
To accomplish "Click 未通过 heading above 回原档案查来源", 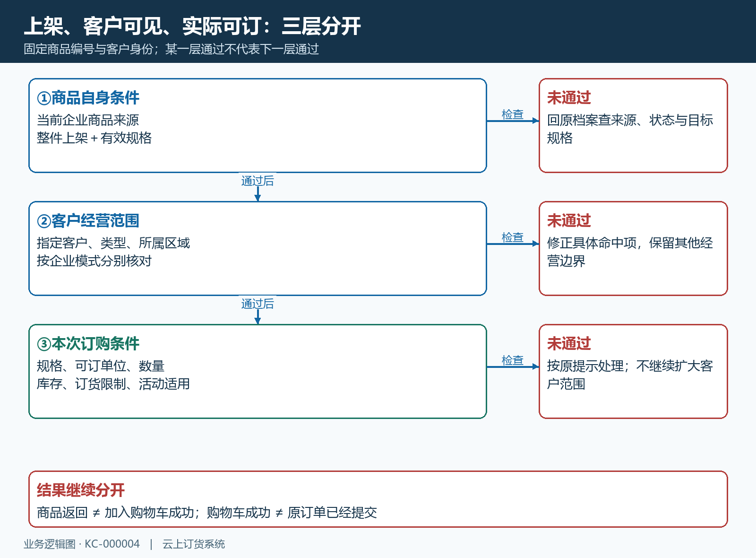I will pyautogui.click(x=569, y=98).
